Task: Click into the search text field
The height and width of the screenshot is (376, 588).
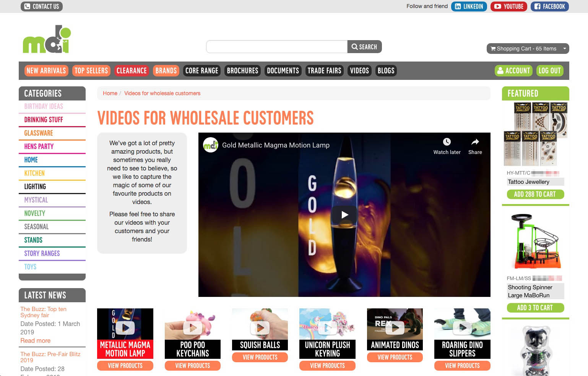Action: [x=276, y=47]
